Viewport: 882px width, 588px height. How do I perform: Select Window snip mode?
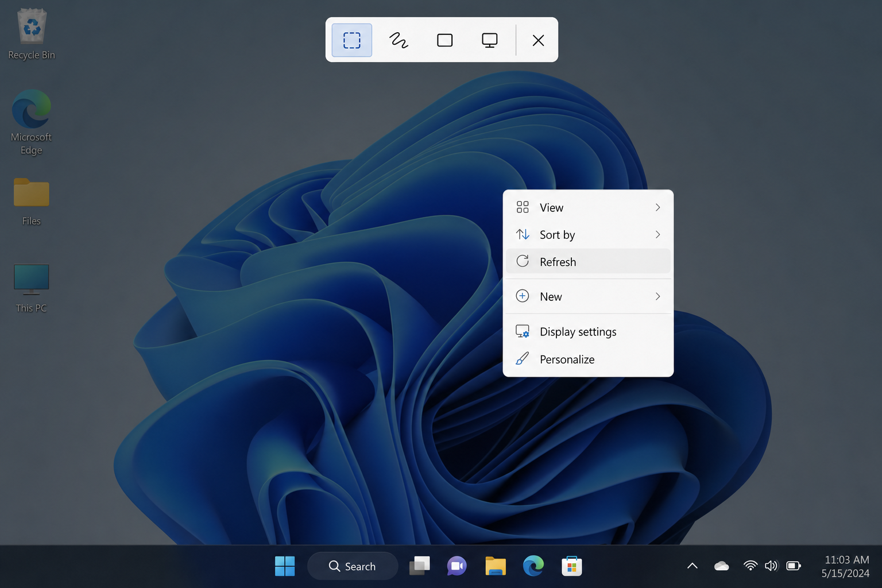tap(444, 40)
